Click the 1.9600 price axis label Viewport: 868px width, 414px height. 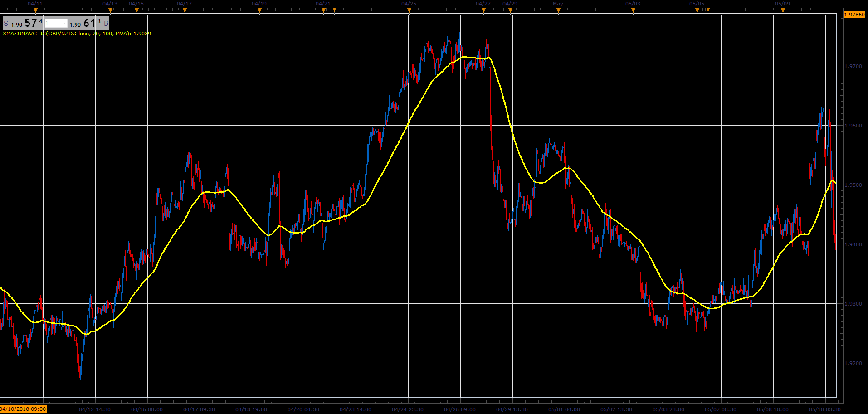point(853,126)
